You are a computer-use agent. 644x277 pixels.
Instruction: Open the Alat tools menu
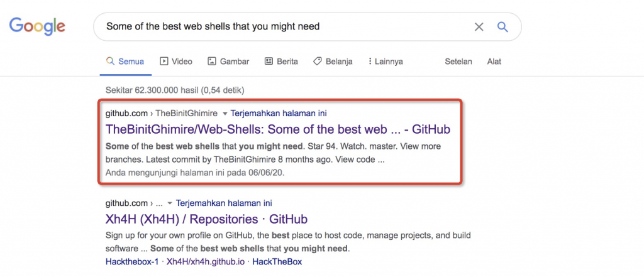(494, 62)
